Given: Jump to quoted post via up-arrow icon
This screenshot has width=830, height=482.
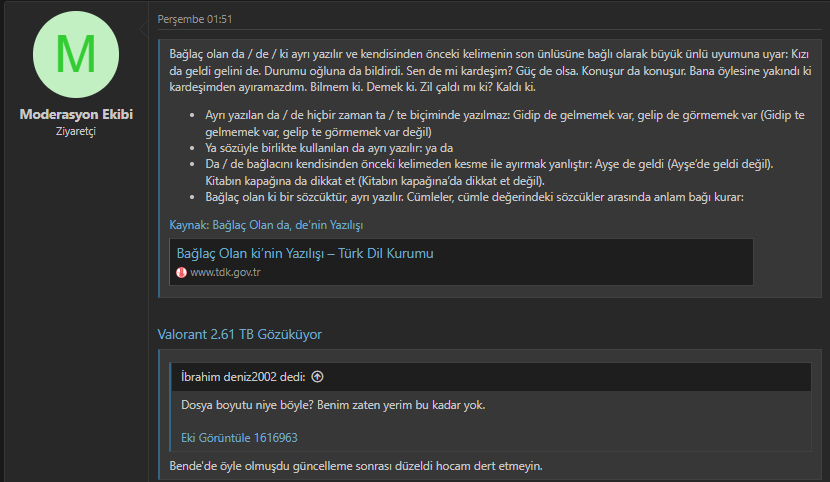Looking at the screenshot, I should click(318, 377).
